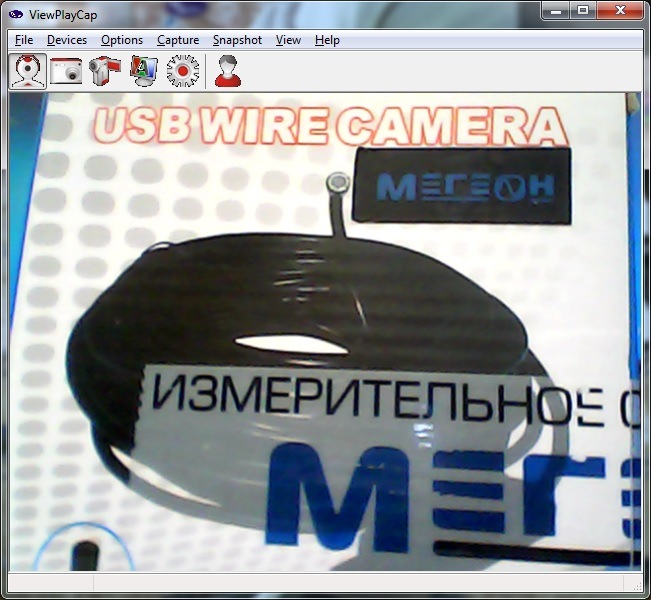This screenshot has width=651, height=600.
Task: Open the Devices menu
Action: coord(67,40)
